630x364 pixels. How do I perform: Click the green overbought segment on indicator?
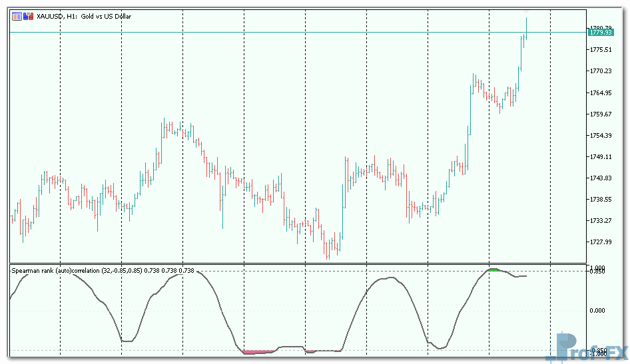coord(494,270)
